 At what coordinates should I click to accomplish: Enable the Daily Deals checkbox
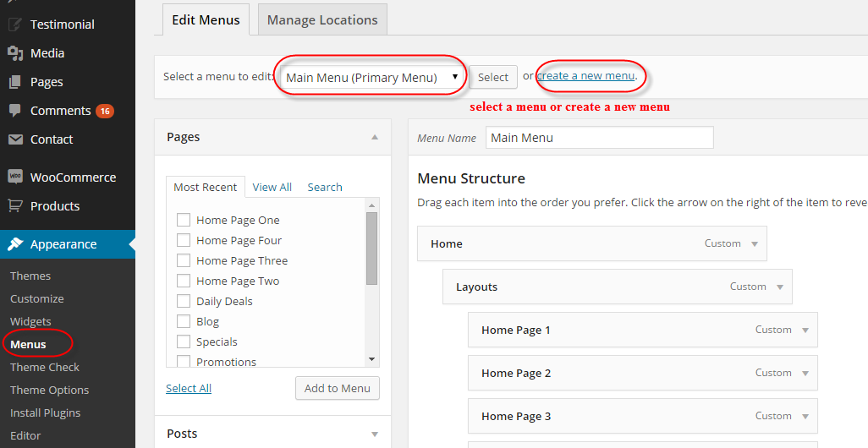184,301
